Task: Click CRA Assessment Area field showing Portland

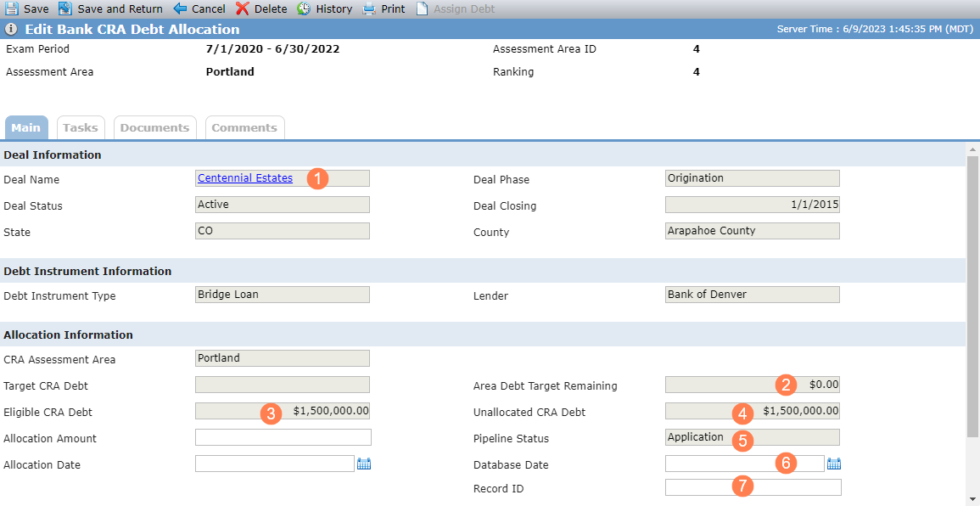Action: (x=283, y=358)
